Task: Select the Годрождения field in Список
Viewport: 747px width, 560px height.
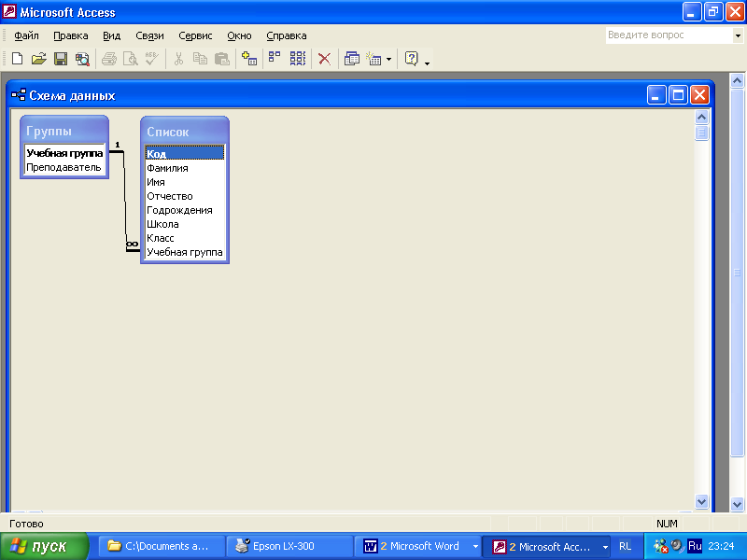Action: [184, 210]
